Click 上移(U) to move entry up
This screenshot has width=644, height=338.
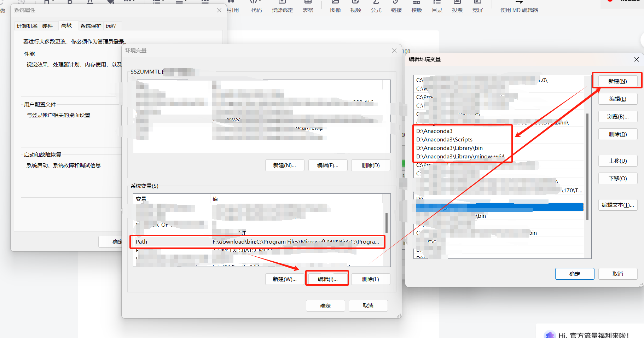617,161
